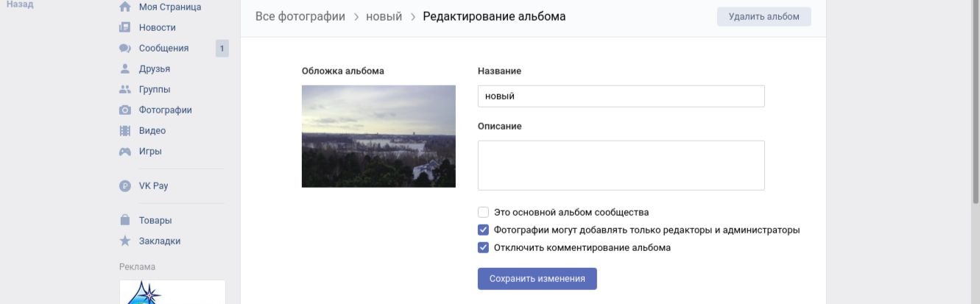Viewport: 980px width, 304px height.
Task: Open the Друзья person icon
Action: pyautogui.click(x=125, y=68)
